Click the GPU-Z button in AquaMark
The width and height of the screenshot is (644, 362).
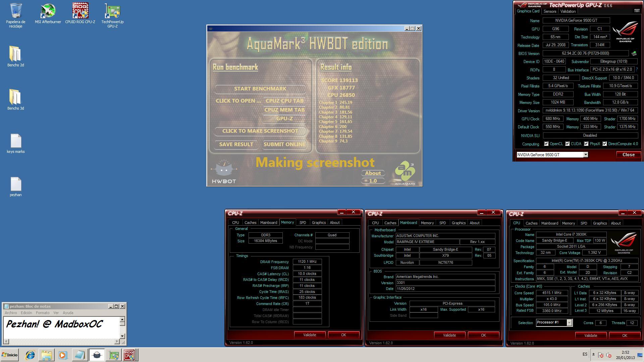(284, 119)
